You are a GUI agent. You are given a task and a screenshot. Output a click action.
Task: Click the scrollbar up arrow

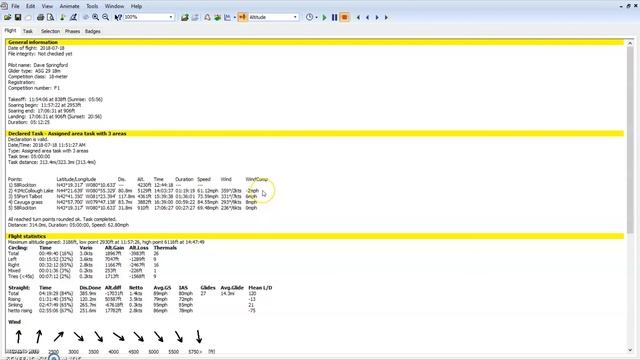coord(630,43)
